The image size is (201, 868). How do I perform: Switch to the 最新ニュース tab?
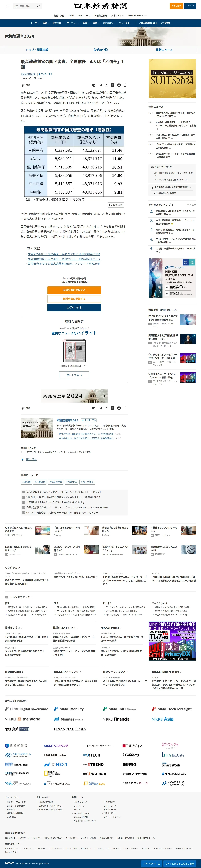tap(164, 50)
